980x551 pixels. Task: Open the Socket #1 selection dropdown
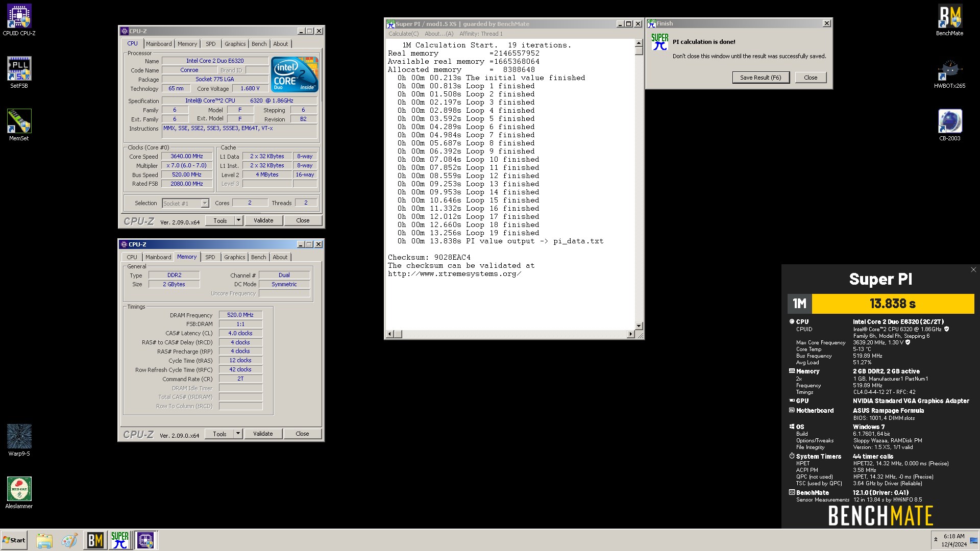(186, 203)
